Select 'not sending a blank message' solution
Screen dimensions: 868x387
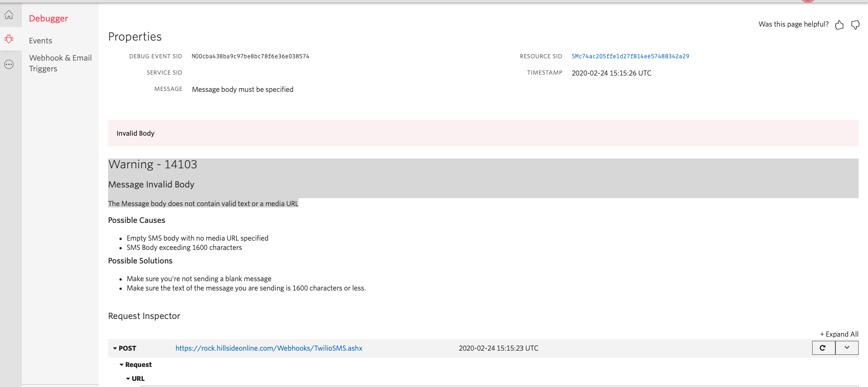[x=199, y=279]
